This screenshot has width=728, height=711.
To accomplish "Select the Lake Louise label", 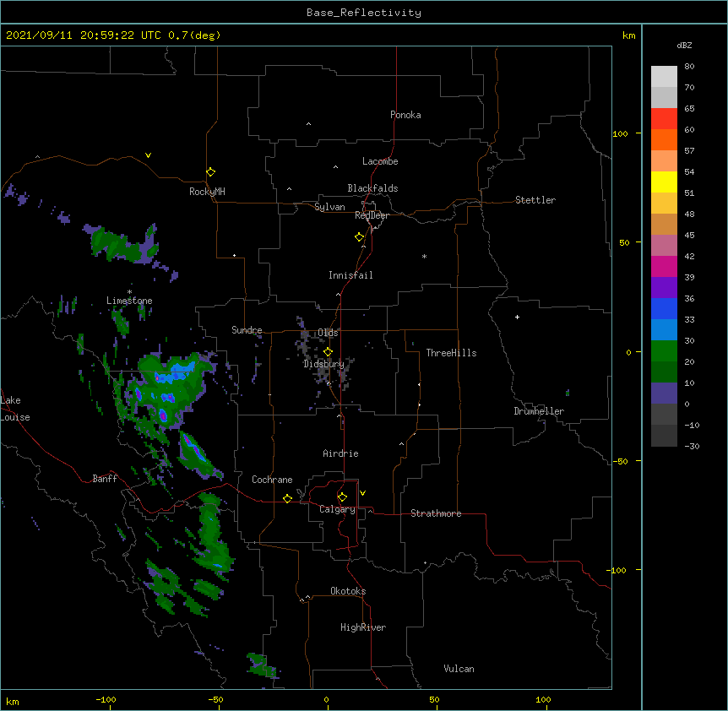I will click(15, 409).
